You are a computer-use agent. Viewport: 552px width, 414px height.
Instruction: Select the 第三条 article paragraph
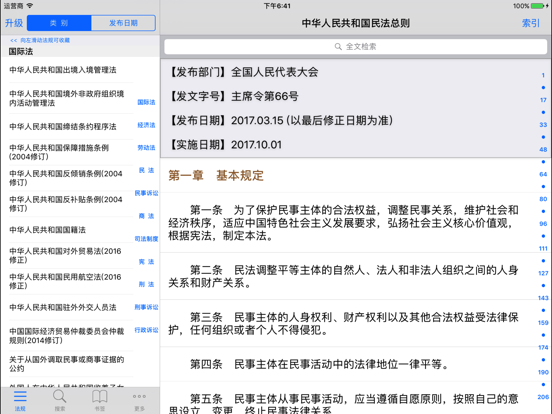click(343, 324)
